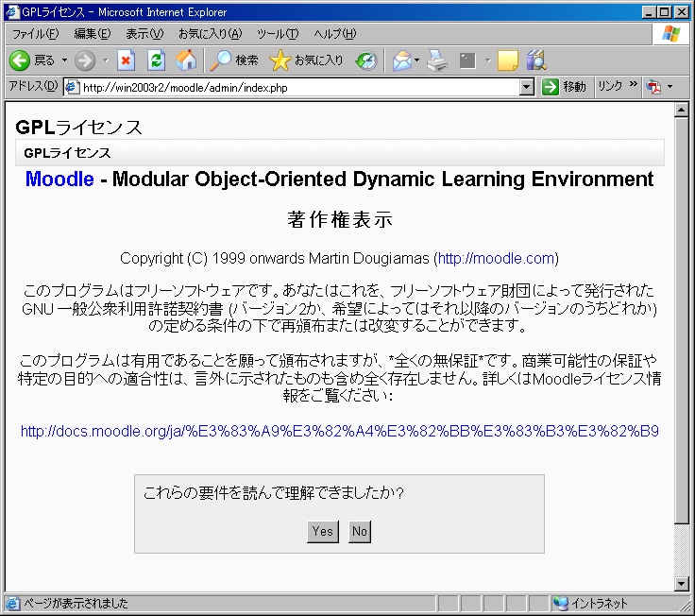Open the Forward history dropdown arrow
The height and width of the screenshot is (616, 695).
click(106, 60)
